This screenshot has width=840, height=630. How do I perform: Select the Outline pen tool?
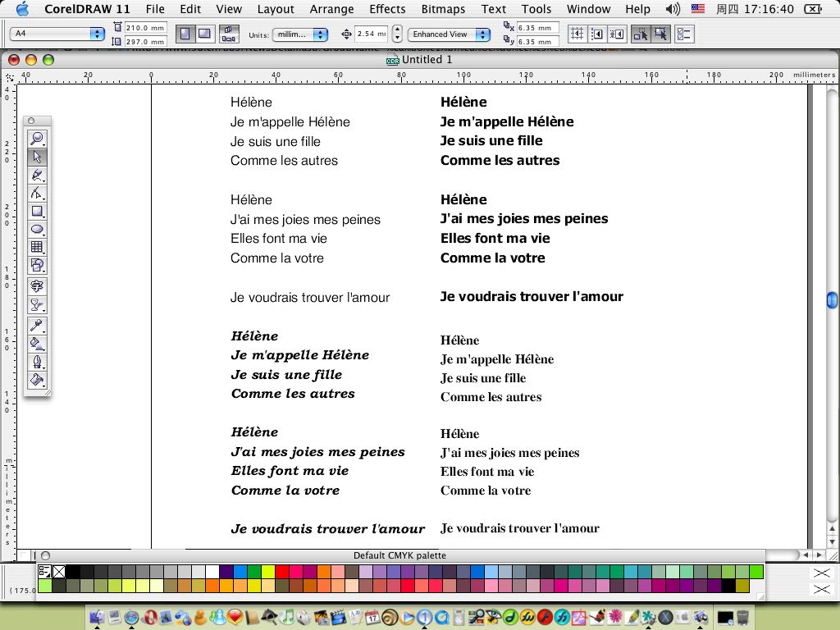pyautogui.click(x=37, y=362)
